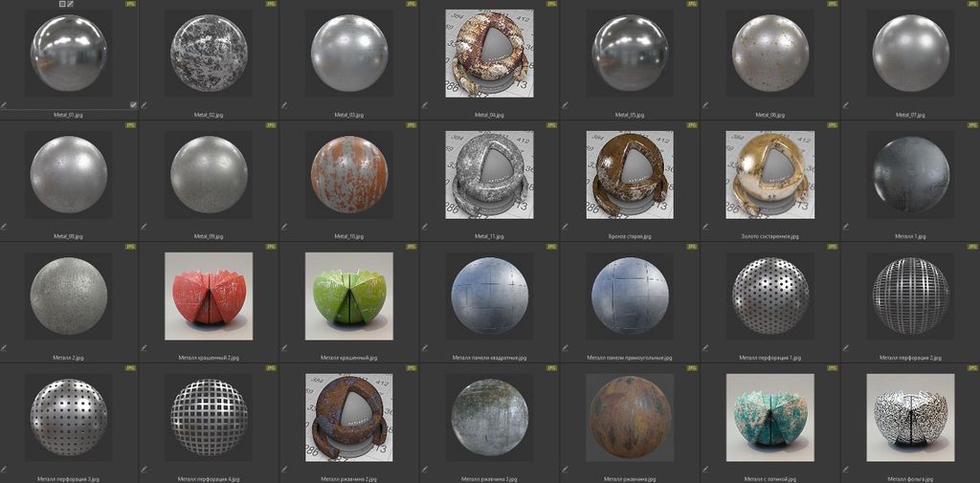Uncheck the checkbox on the Metal_01.jpg cell
This screenshot has height=483, width=980.
point(133,105)
